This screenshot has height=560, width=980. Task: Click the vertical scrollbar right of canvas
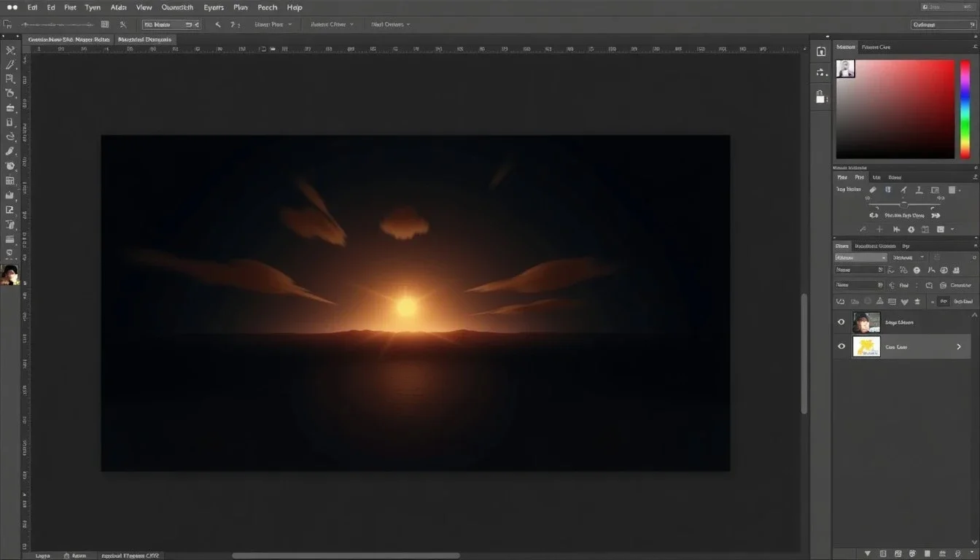pyautogui.click(x=804, y=354)
